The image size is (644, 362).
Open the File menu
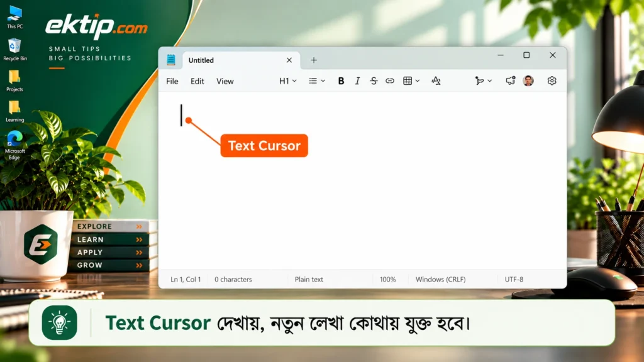172,81
